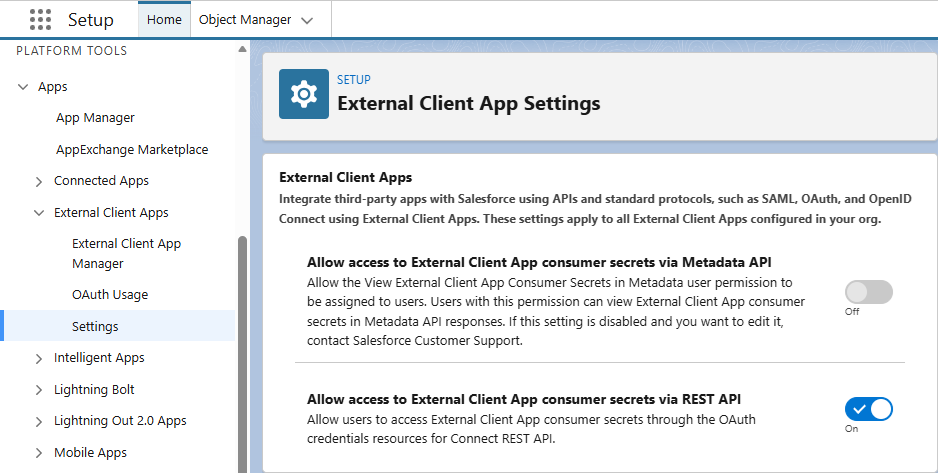Click the External Client App Settings title
The height and width of the screenshot is (473, 938).
pyautogui.click(x=468, y=103)
